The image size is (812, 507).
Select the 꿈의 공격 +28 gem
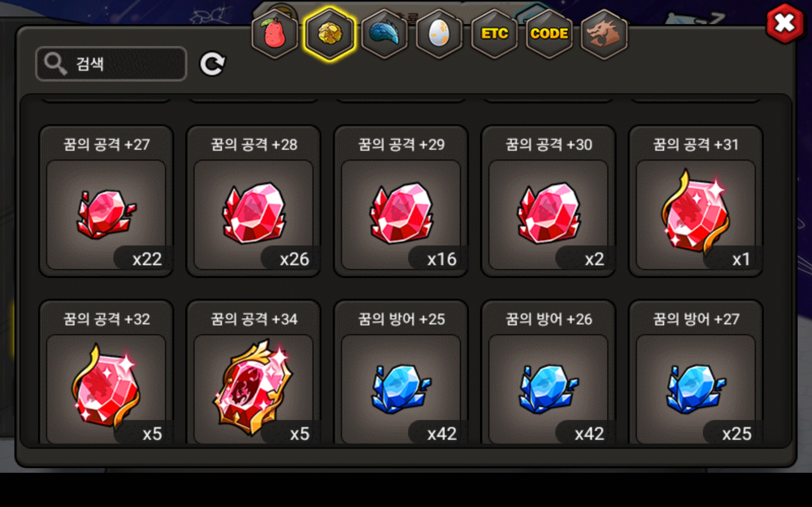tap(254, 201)
